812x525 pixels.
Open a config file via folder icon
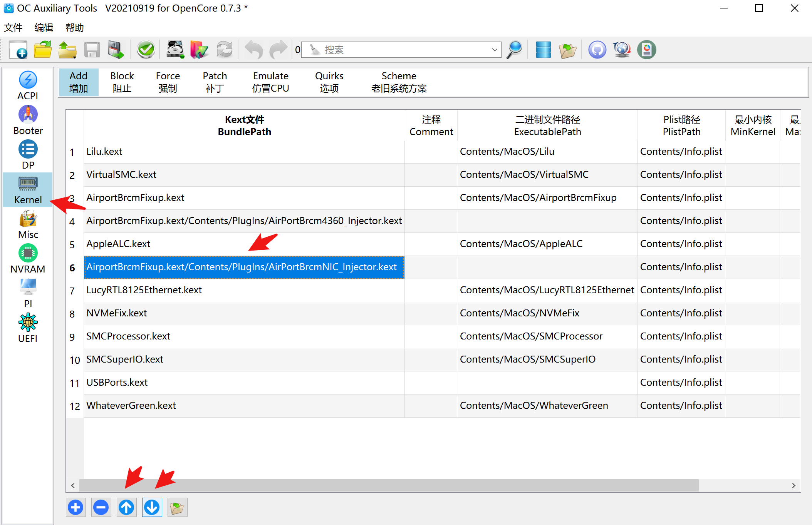[x=43, y=50]
